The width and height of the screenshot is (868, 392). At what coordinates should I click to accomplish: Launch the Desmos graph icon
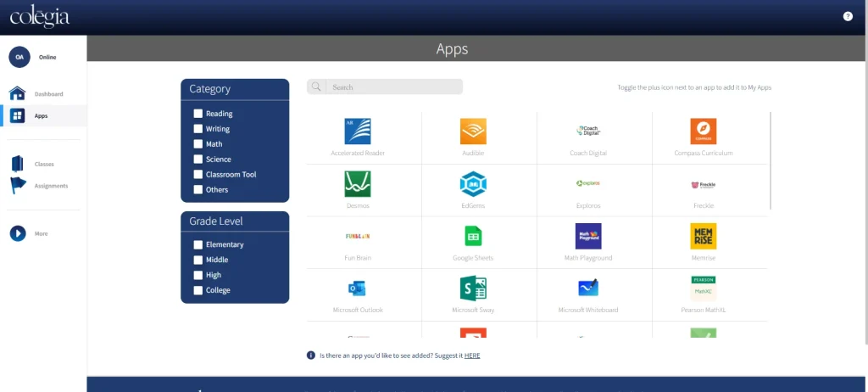click(x=358, y=184)
